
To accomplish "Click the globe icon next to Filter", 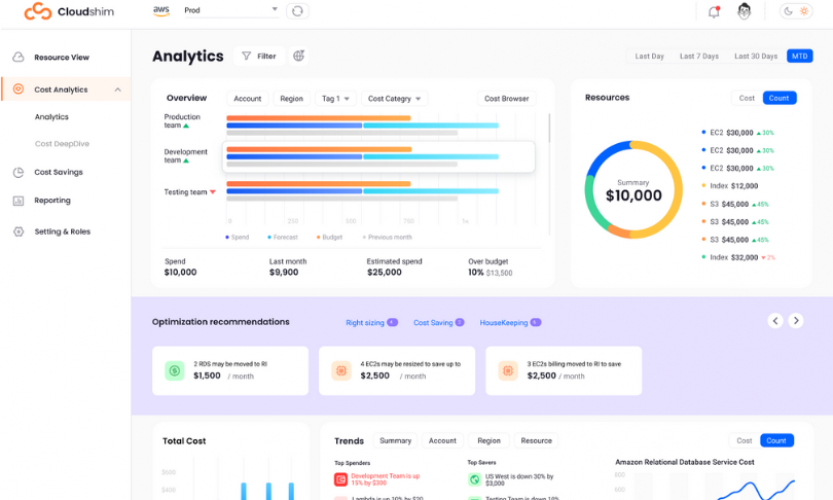I will coord(299,56).
